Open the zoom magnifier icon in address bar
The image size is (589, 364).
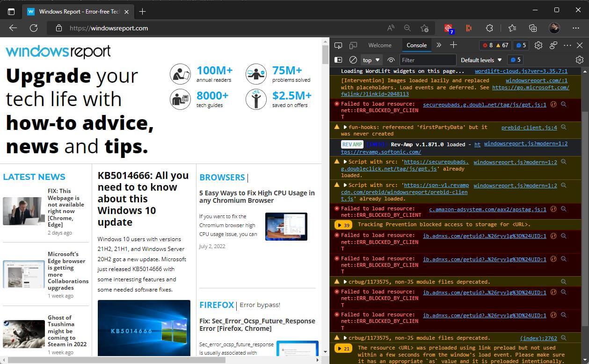[x=407, y=28]
